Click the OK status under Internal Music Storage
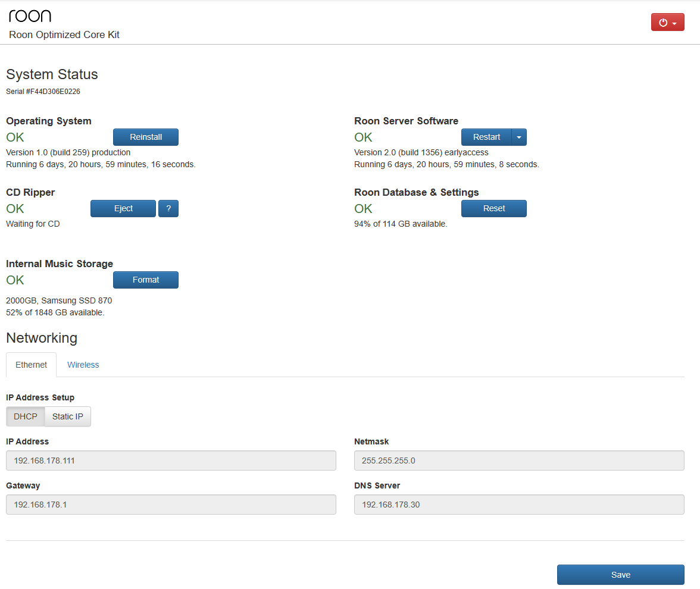Image resolution: width=700 pixels, height=589 pixels. [x=15, y=280]
